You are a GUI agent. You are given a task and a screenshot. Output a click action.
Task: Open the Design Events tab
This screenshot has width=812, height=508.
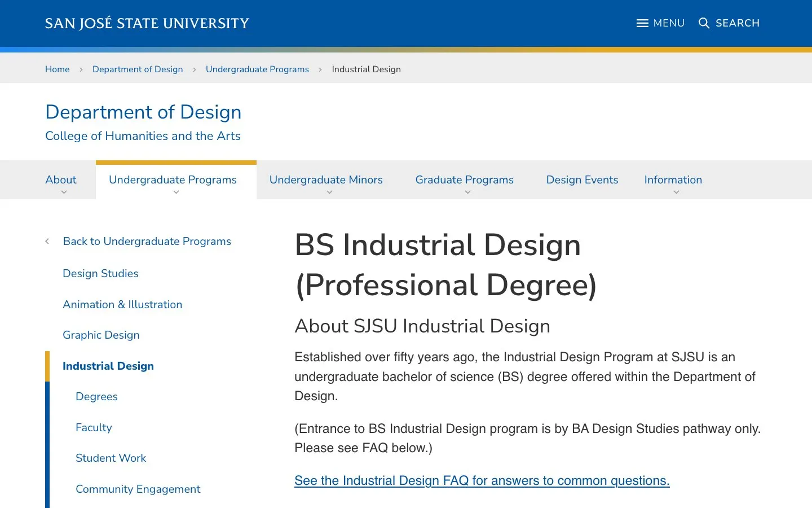[x=582, y=179]
